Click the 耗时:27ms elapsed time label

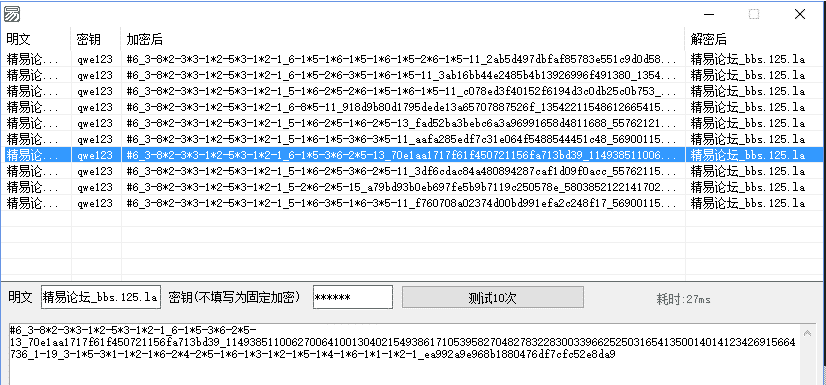(x=683, y=299)
